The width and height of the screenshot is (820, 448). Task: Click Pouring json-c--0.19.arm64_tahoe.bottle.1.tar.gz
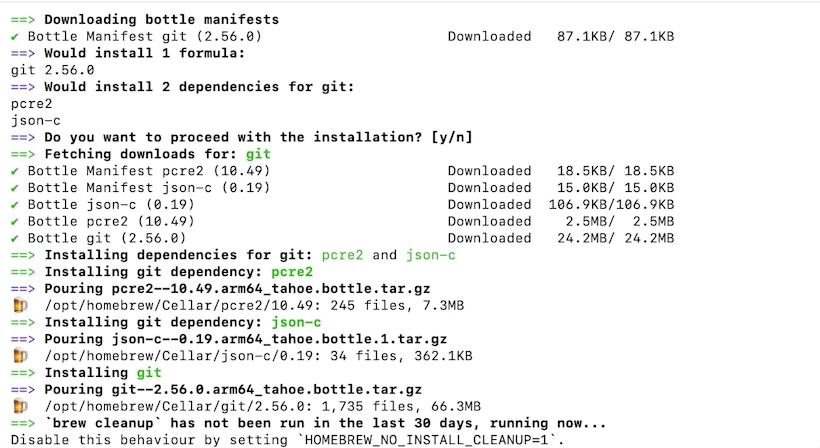[245, 339]
